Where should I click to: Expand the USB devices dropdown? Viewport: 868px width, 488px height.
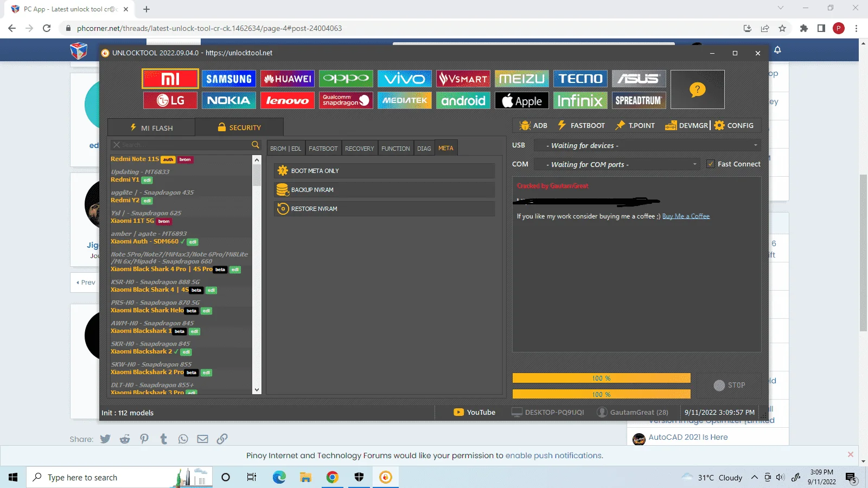(x=647, y=145)
